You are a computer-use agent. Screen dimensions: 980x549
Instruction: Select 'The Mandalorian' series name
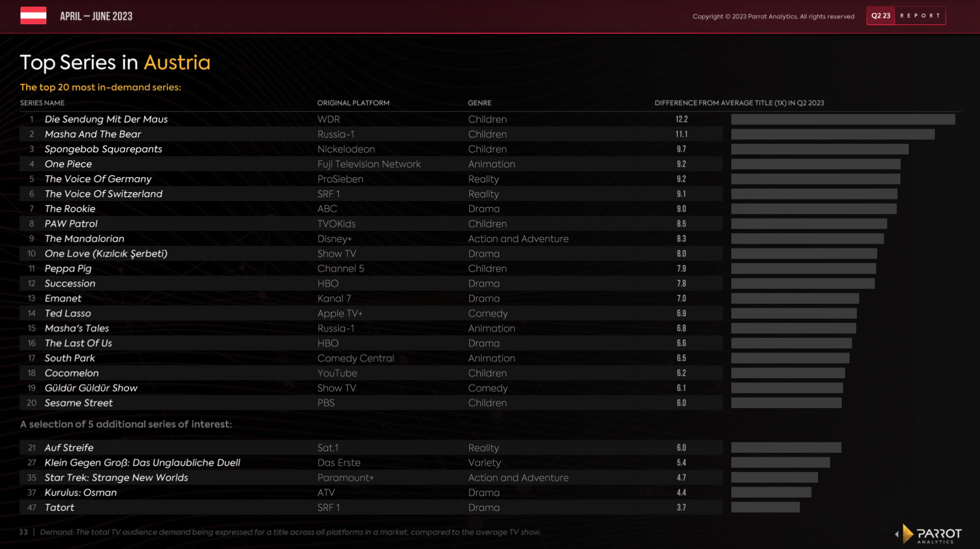click(x=85, y=239)
